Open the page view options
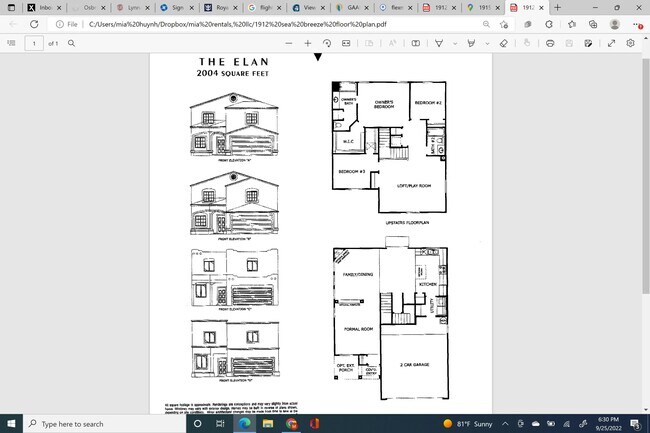The width and height of the screenshot is (650, 433). click(x=369, y=43)
